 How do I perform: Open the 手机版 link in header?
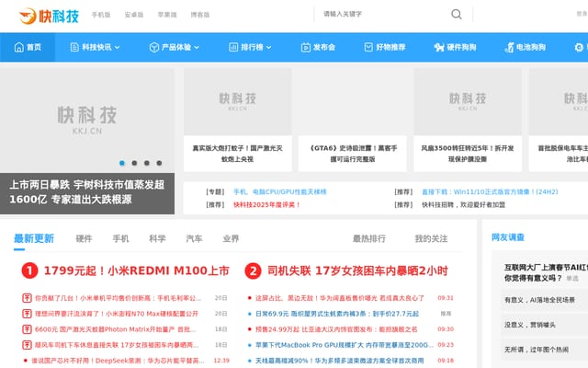101,15
